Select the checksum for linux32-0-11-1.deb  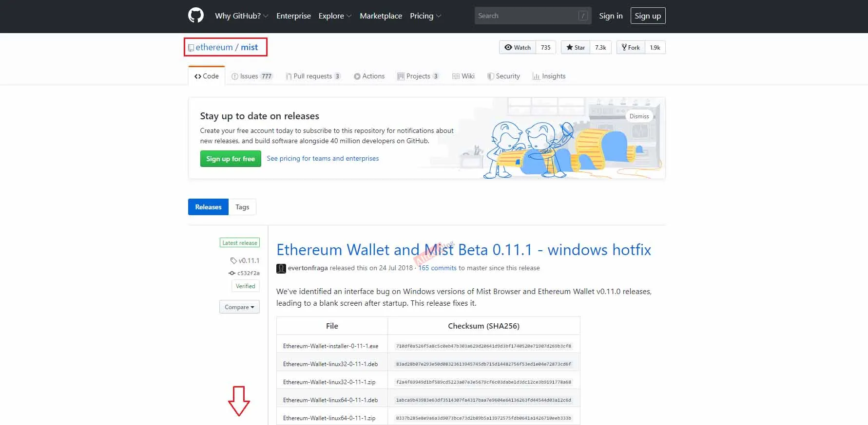483,364
